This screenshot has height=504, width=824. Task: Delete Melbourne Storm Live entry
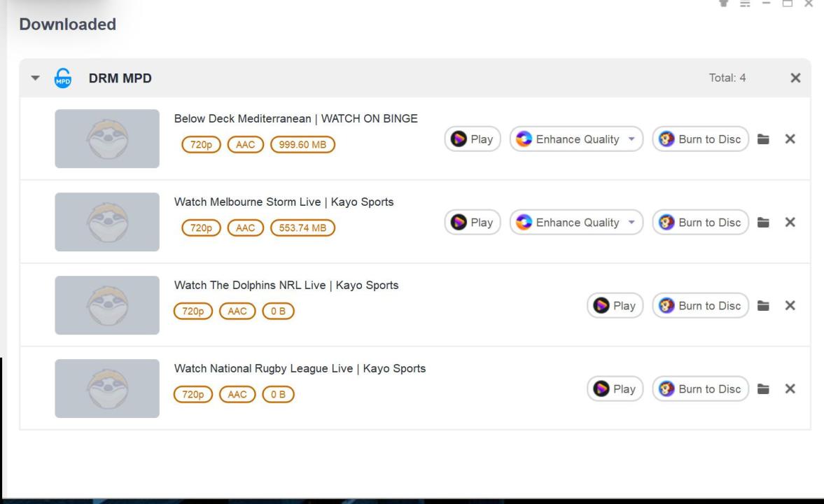[x=790, y=223]
